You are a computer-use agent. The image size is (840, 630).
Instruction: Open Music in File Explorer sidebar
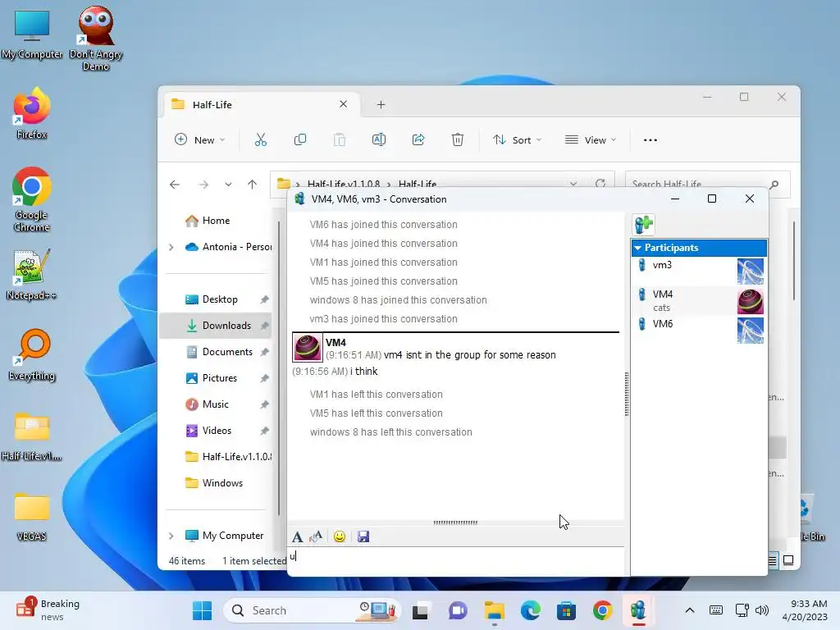tap(216, 404)
